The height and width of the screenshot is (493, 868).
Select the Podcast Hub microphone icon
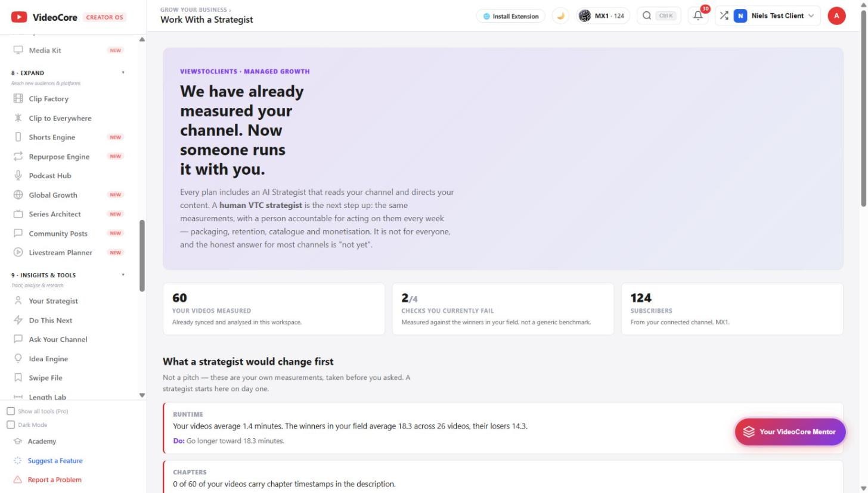pyautogui.click(x=18, y=176)
